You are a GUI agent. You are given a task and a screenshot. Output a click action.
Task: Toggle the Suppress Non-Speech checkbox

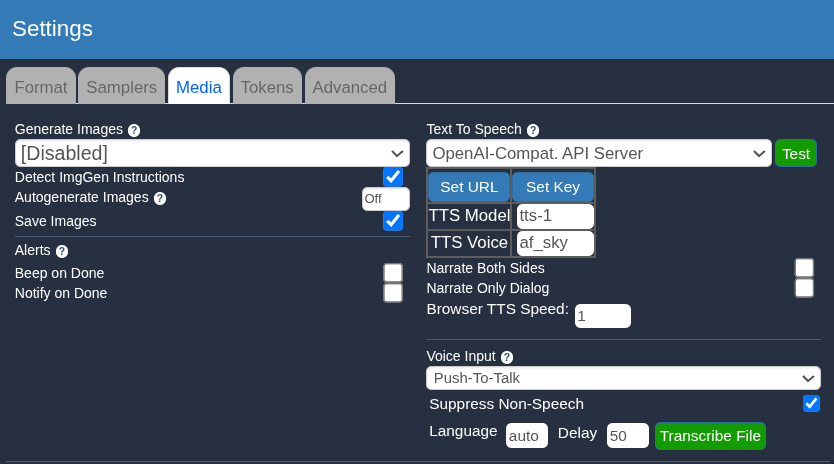pyautogui.click(x=811, y=403)
